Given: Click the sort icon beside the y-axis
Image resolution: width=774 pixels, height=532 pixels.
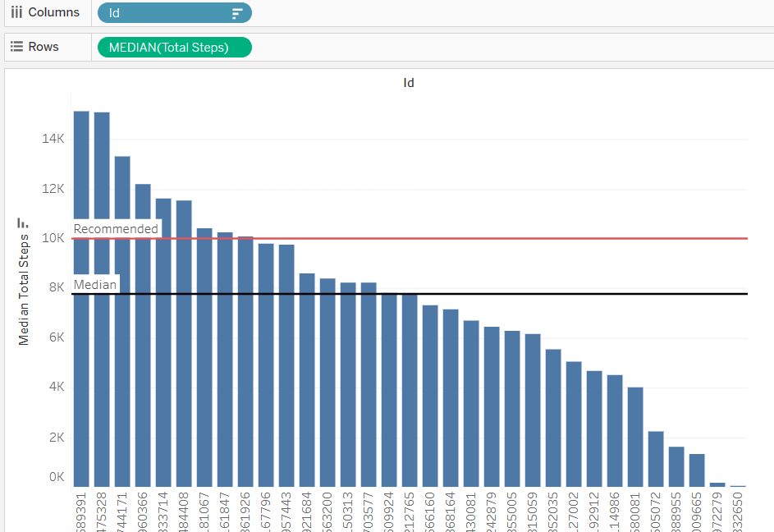Looking at the screenshot, I should coord(23,222).
